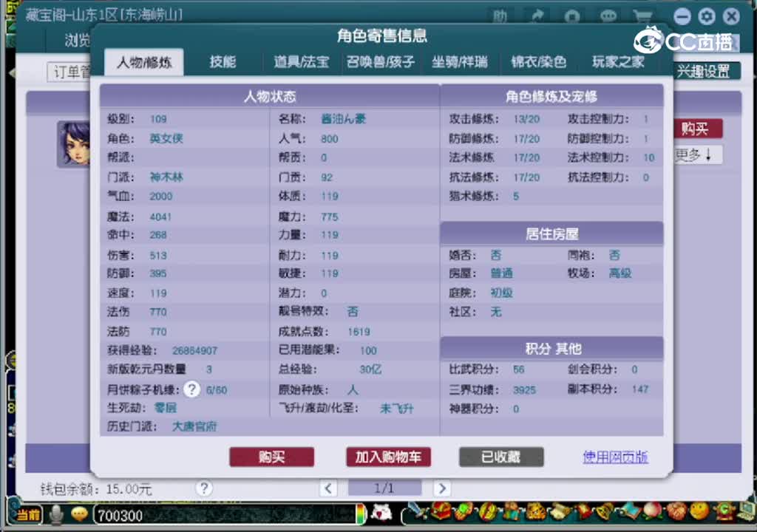
Task: Click the 助 help icon on the title bar
Action: [x=500, y=16]
